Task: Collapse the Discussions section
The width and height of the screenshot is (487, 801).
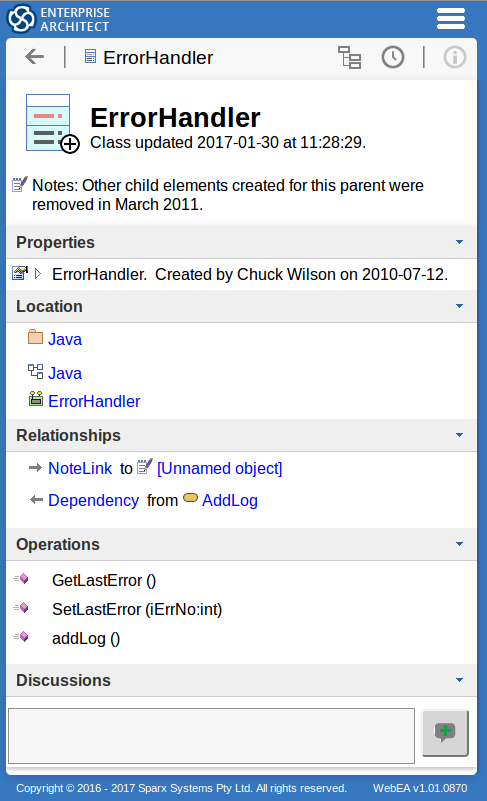Action: (x=459, y=680)
